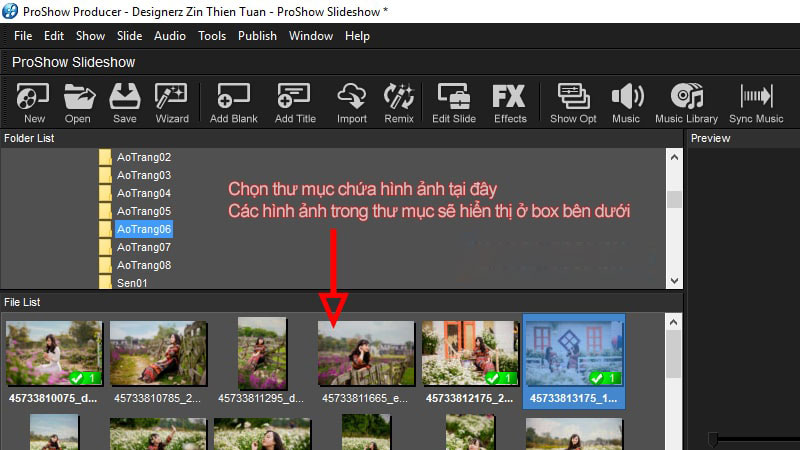Image resolution: width=800 pixels, height=450 pixels.
Task: Click Folder List scroll up arrow
Action: (674, 157)
